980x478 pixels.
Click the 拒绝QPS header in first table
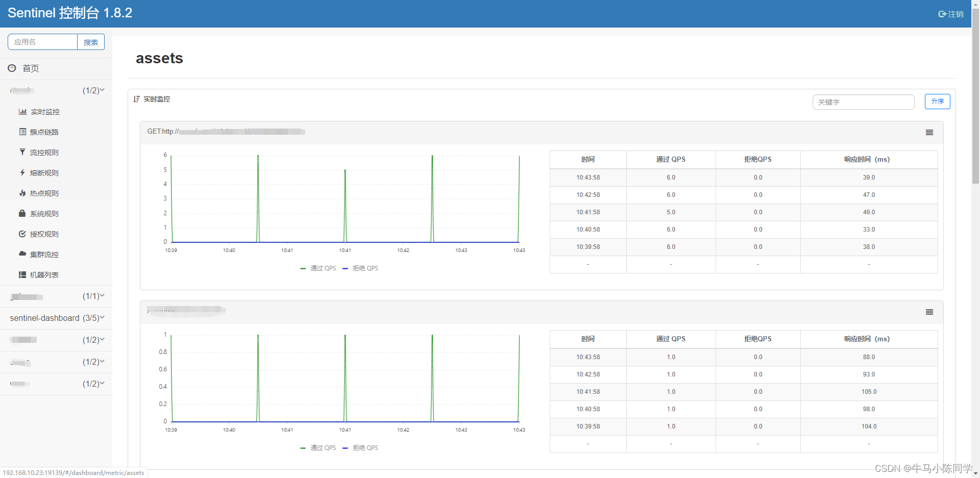(758, 159)
